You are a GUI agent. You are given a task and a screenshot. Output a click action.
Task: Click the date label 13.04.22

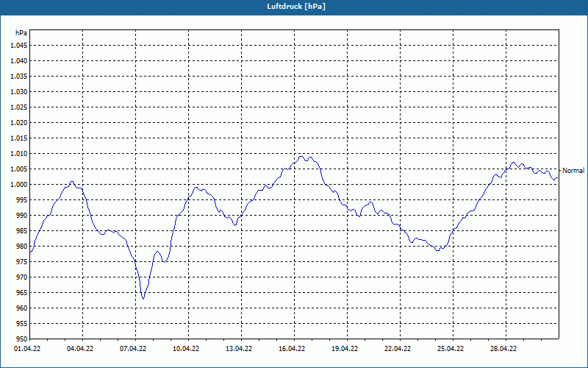click(x=239, y=349)
